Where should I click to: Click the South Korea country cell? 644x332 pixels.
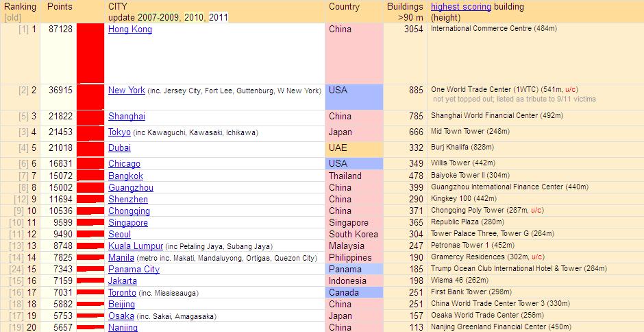(354, 235)
